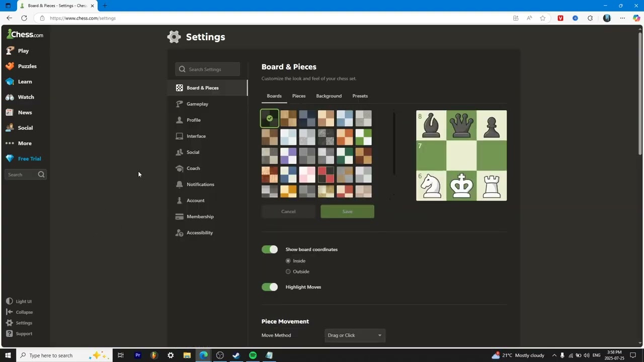The width and height of the screenshot is (644, 362).
Task: Click the Chess.com logo
Action: (x=25, y=35)
